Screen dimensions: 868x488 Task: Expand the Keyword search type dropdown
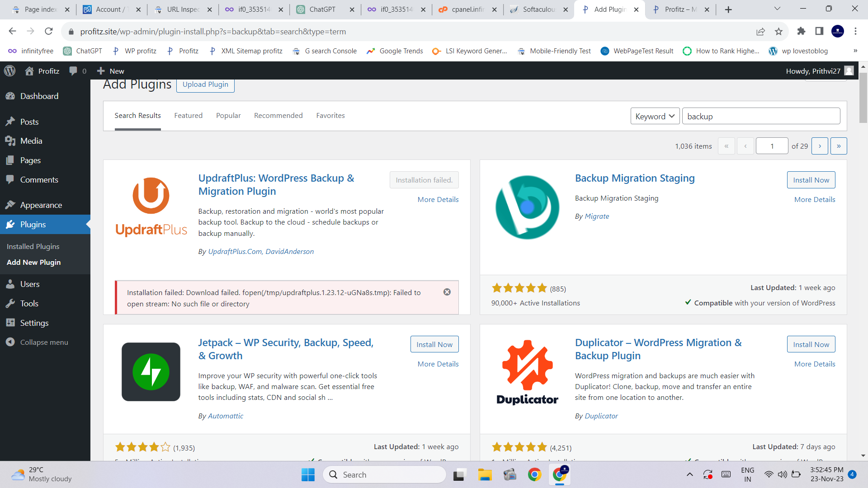click(655, 116)
